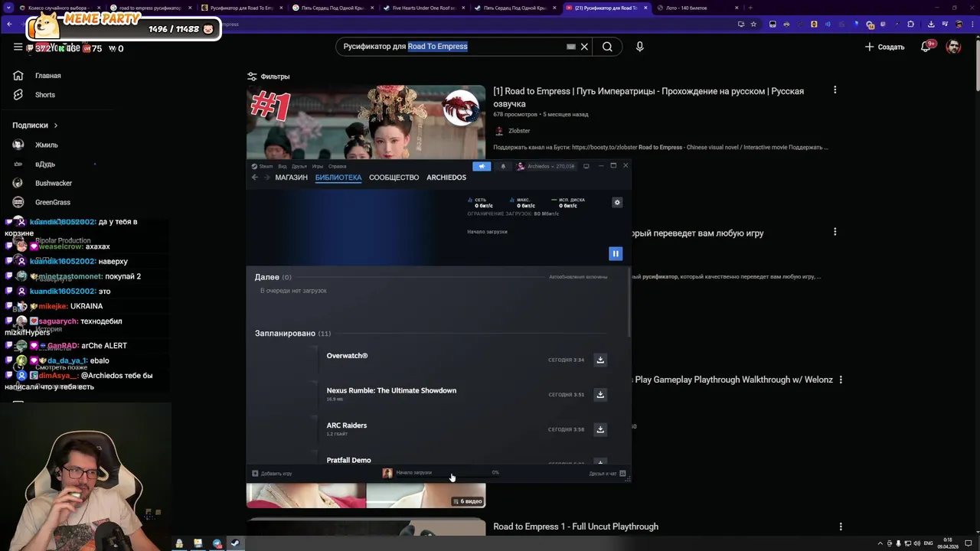Viewport: 980px width, 551px height.
Task: Clear the YouTube search query
Action: pyautogui.click(x=584, y=47)
